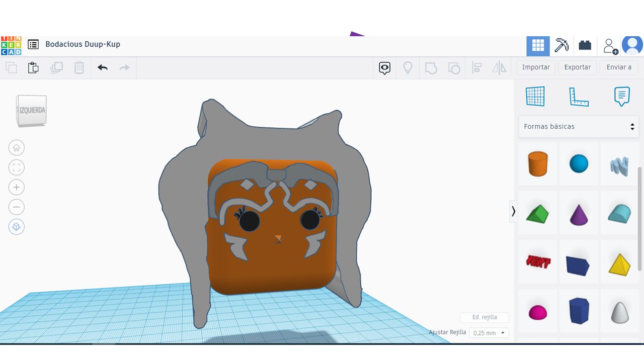
Task: Click the Delete trash icon
Action: pos(79,67)
